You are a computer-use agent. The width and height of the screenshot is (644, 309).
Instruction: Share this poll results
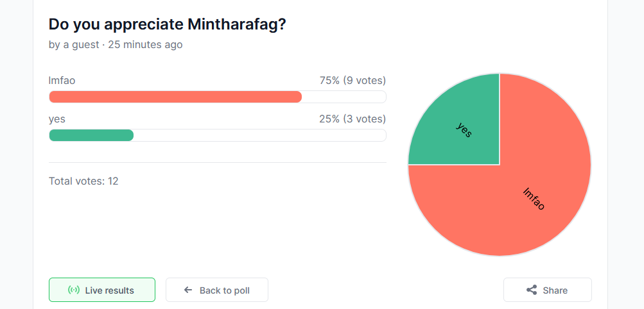coord(548,290)
